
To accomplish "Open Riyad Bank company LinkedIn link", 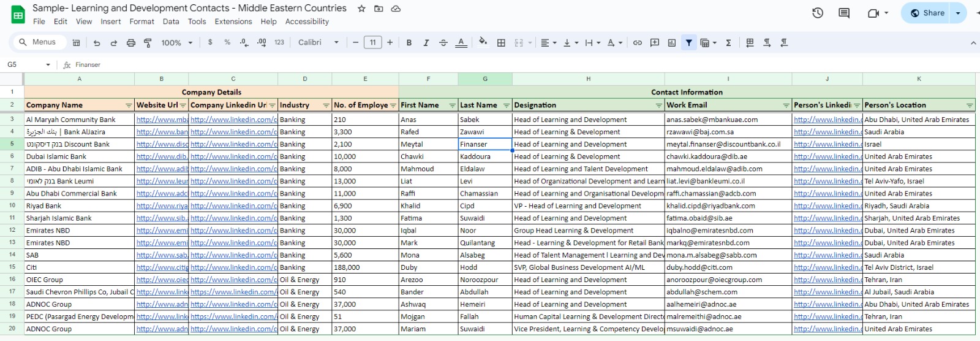I will point(233,206).
